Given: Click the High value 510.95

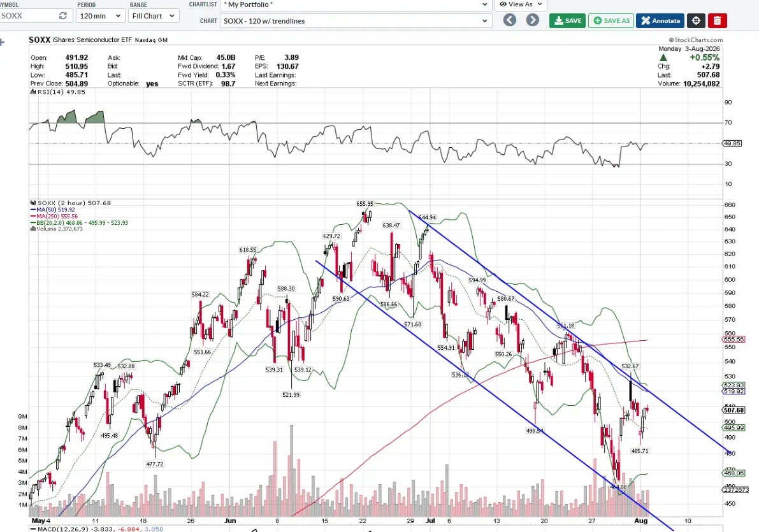Looking at the screenshot, I should [x=76, y=66].
